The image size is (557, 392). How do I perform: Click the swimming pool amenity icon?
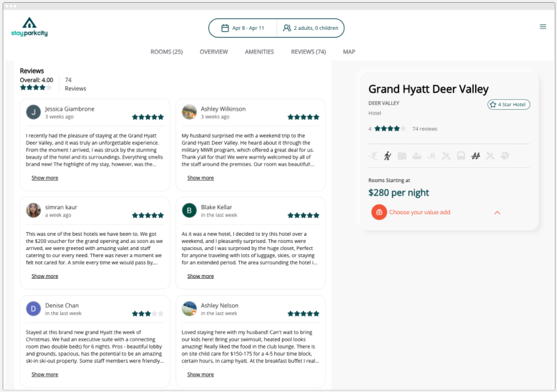coord(432,156)
